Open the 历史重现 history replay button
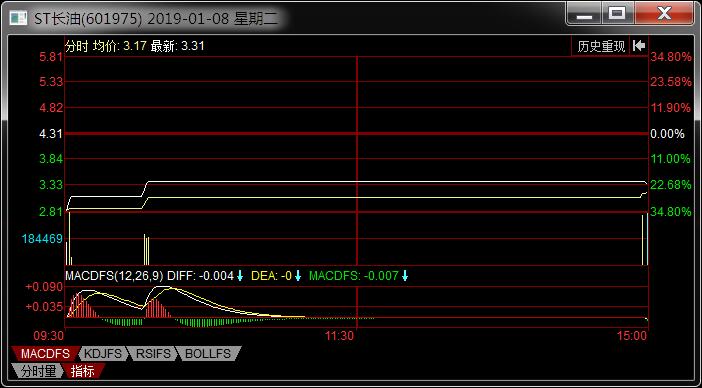This screenshot has height=388, width=702. (601, 46)
